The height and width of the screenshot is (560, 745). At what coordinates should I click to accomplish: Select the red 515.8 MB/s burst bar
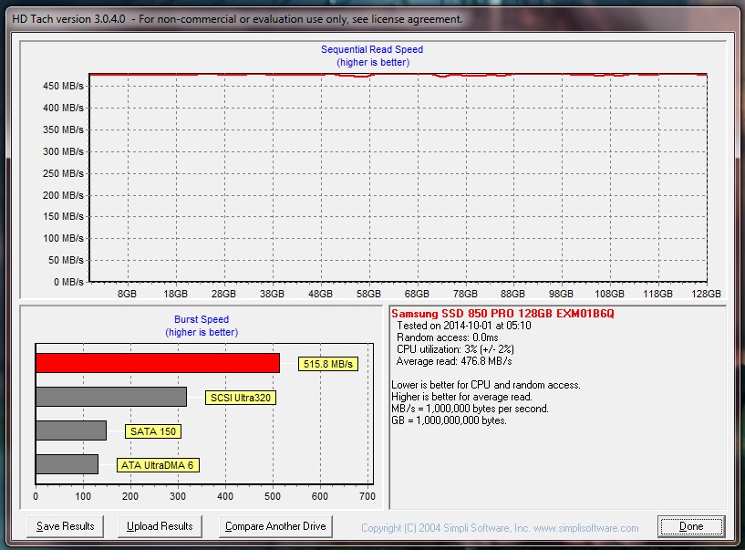[x=158, y=363]
